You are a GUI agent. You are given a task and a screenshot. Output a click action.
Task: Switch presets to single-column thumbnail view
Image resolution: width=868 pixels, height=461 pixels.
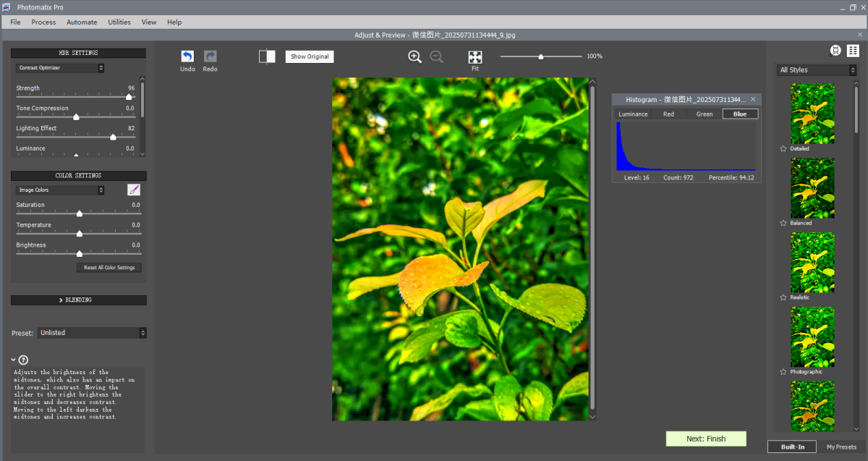(835, 51)
